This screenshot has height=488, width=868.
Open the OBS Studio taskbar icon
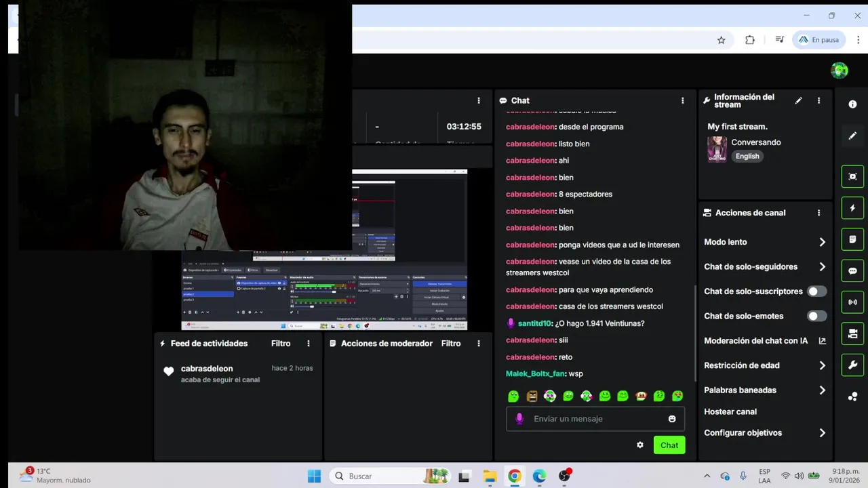[564, 476]
